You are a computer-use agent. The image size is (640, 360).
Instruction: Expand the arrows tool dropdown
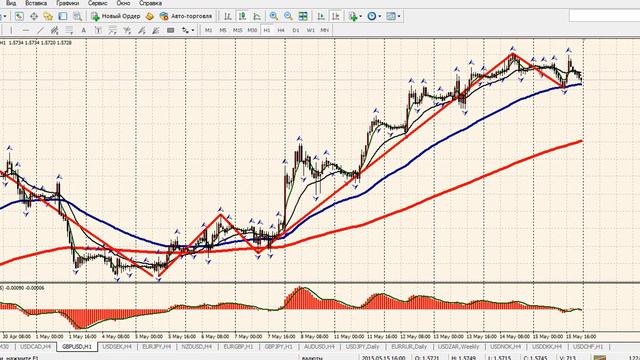point(193,30)
